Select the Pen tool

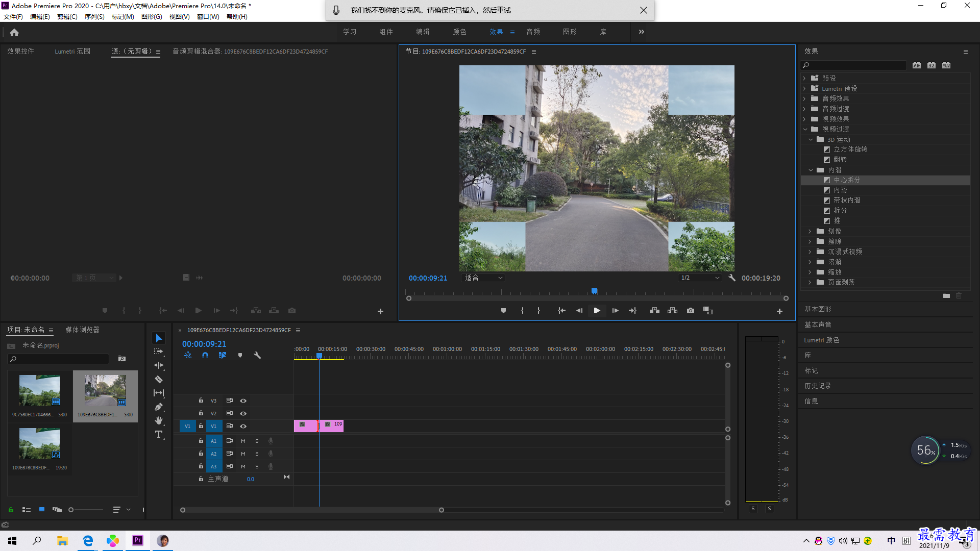(x=159, y=407)
